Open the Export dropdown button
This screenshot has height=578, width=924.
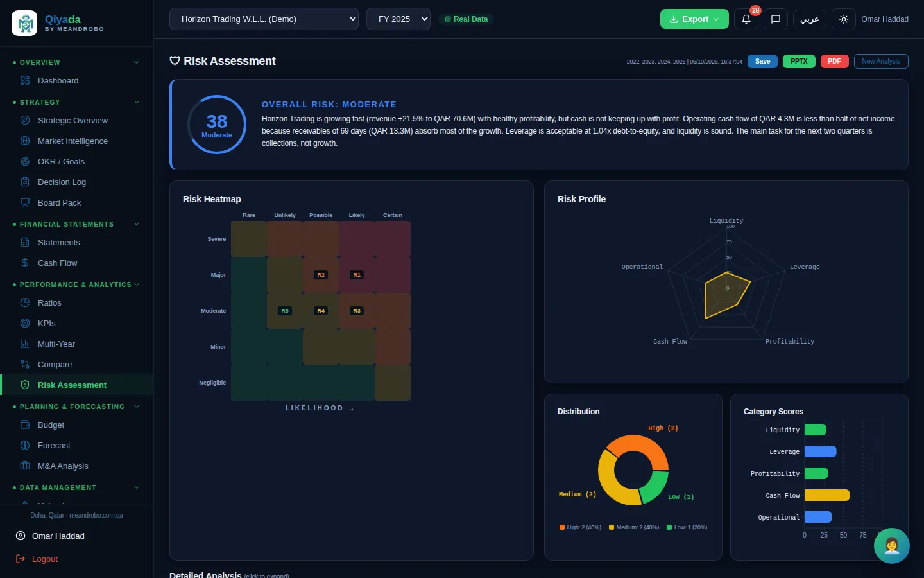coord(694,19)
